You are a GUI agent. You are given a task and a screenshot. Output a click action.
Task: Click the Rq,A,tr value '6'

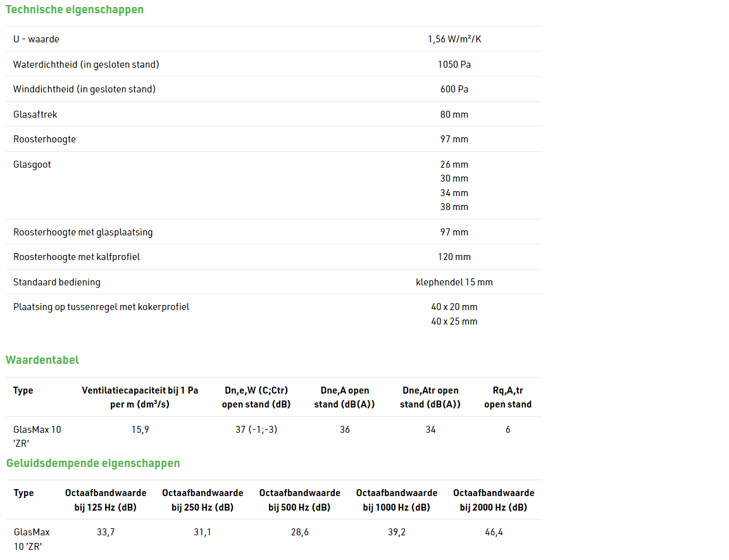click(508, 430)
